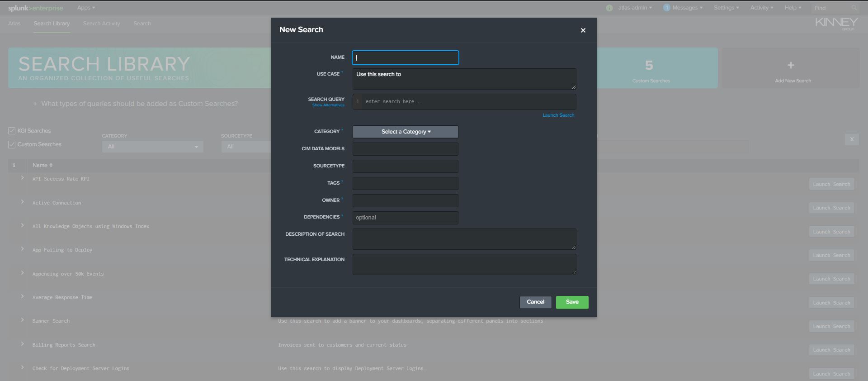Expand API Success Rate KPI row
The image size is (868, 381).
pyautogui.click(x=22, y=178)
